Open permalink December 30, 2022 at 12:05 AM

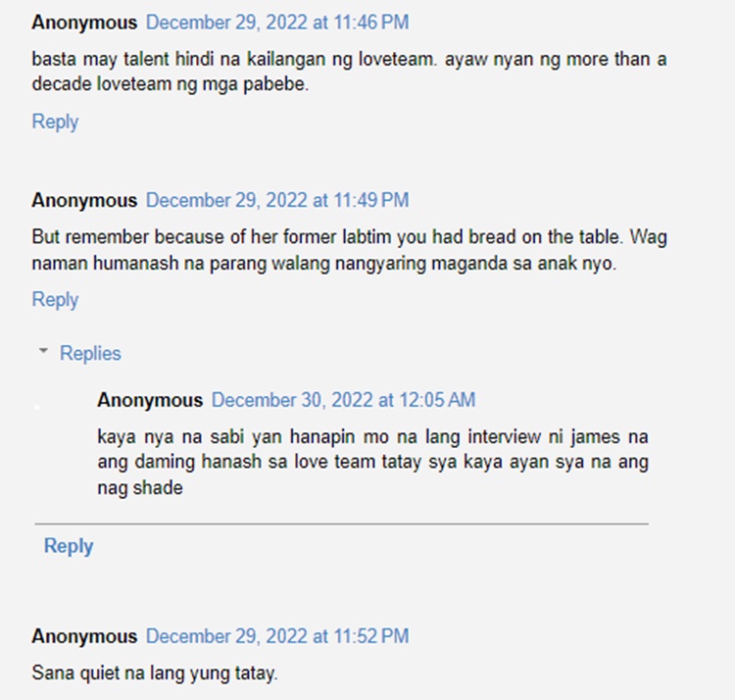pos(343,400)
